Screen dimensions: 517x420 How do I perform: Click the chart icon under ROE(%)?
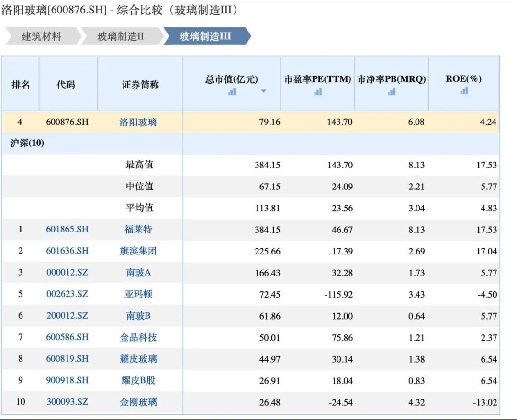(x=464, y=90)
